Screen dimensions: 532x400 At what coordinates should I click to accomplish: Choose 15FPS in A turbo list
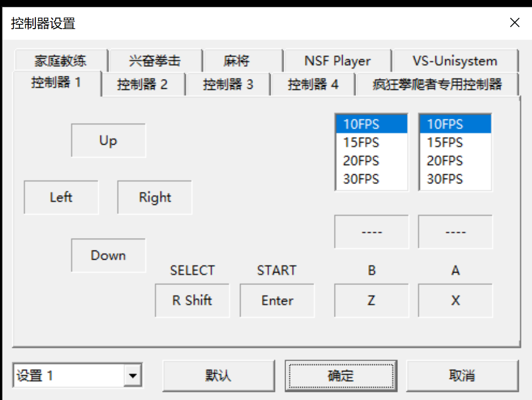click(455, 143)
